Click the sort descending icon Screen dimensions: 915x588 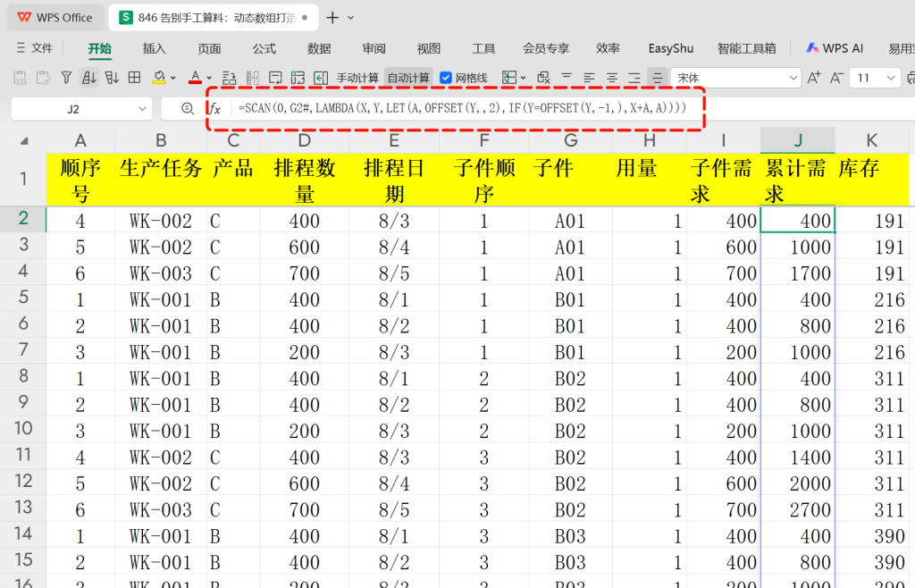click(112, 78)
